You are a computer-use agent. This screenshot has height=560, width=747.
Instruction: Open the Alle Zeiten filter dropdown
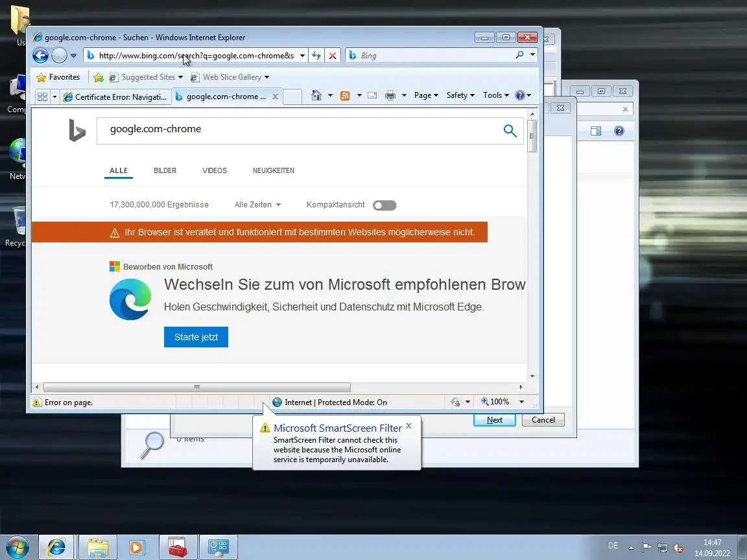tap(257, 205)
